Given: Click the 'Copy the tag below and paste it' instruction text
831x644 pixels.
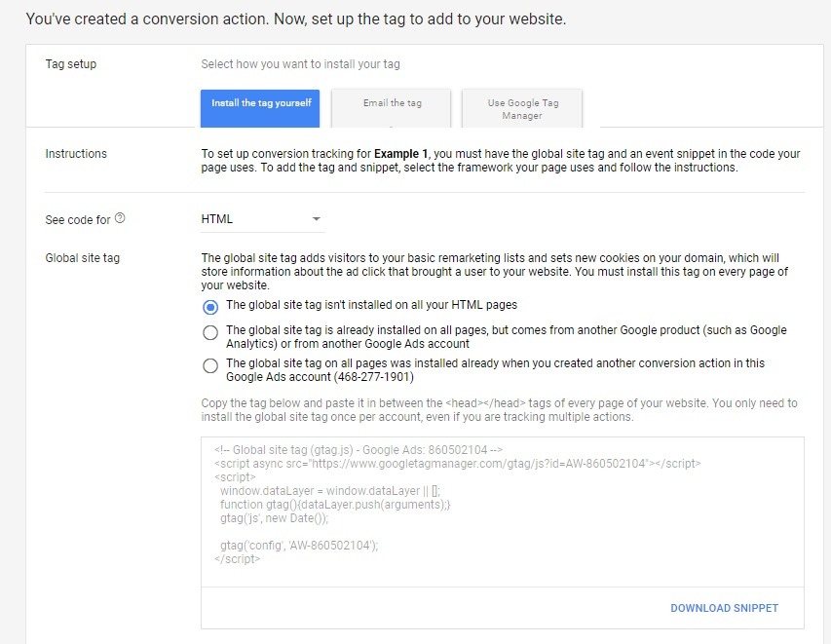Looking at the screenshot, I should coord(499,410).
